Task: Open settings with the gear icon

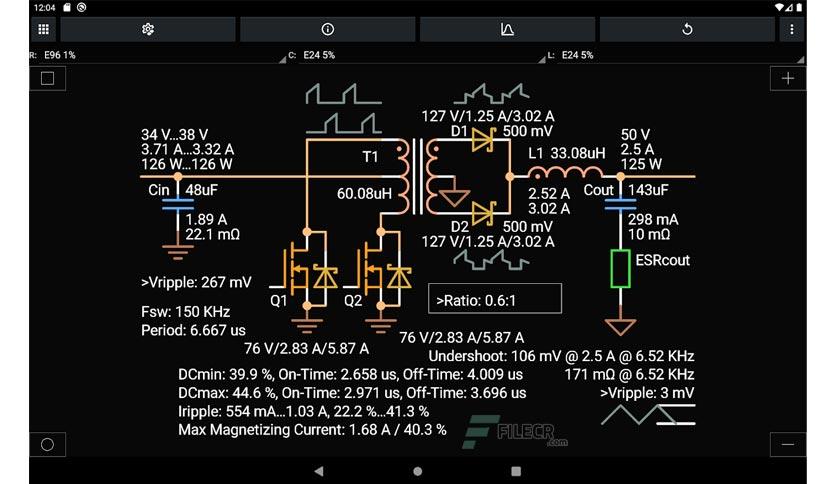Action: point(148,29)
